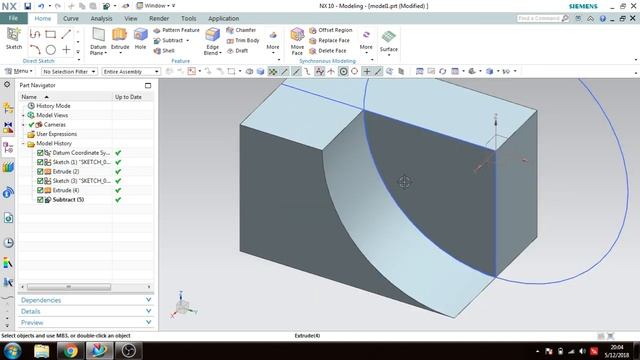Open the Subtract dropdown arrow
Screen dimensions: 640x360
tap(188, 40)
